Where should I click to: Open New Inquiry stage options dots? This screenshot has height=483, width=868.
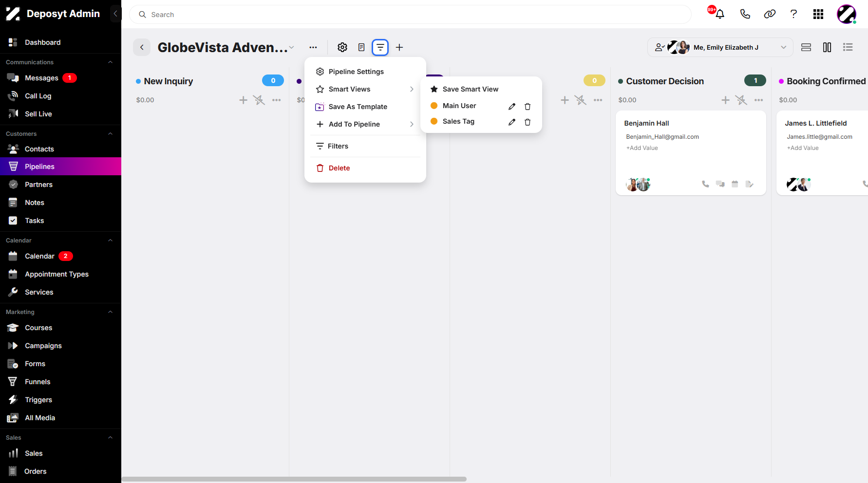pyautogui.click(x=277, y=100)
